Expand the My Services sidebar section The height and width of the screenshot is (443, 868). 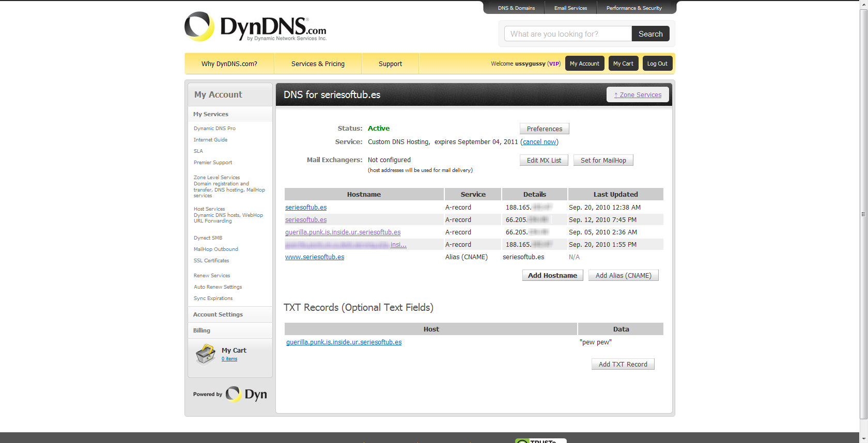230,114
